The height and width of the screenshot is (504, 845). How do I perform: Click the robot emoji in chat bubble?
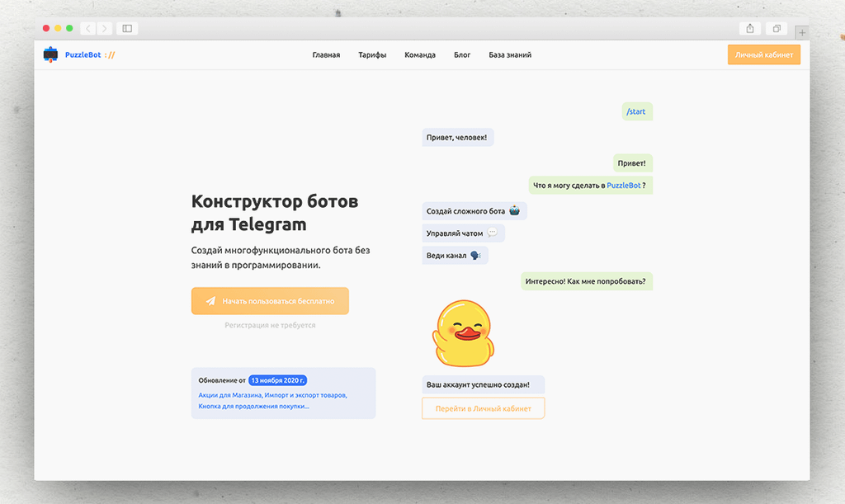[515, 210]
